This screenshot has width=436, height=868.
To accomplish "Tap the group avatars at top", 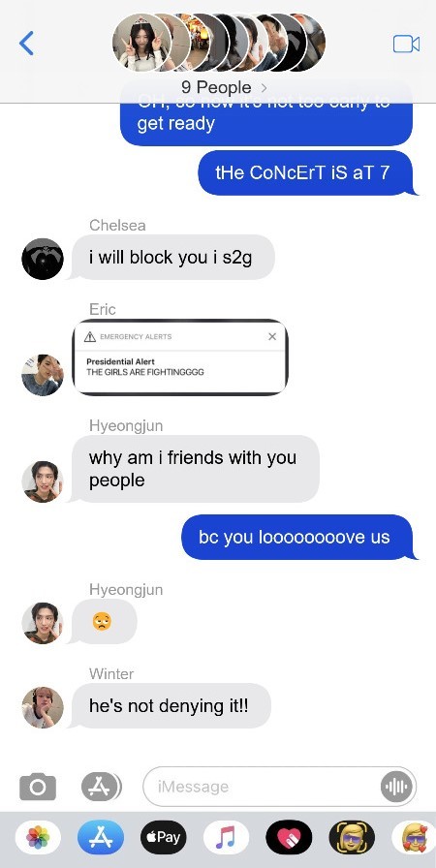I will 219,42.
